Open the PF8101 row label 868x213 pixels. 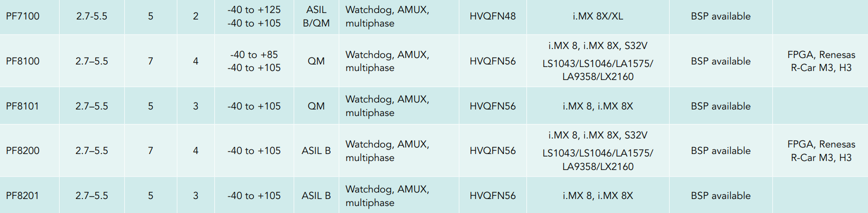click(23, 106)
